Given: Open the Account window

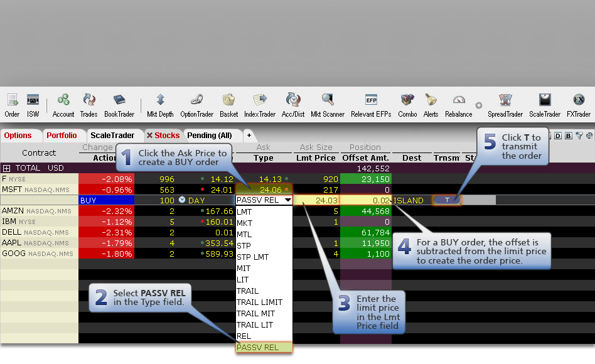Looking at the screenshot, I should coord(63,105).
